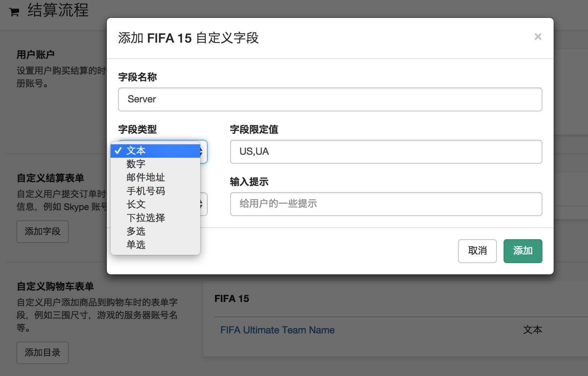Screen dimensions: 588x376
Task: Click the 添加字段 button
Action: click(43, 232)
